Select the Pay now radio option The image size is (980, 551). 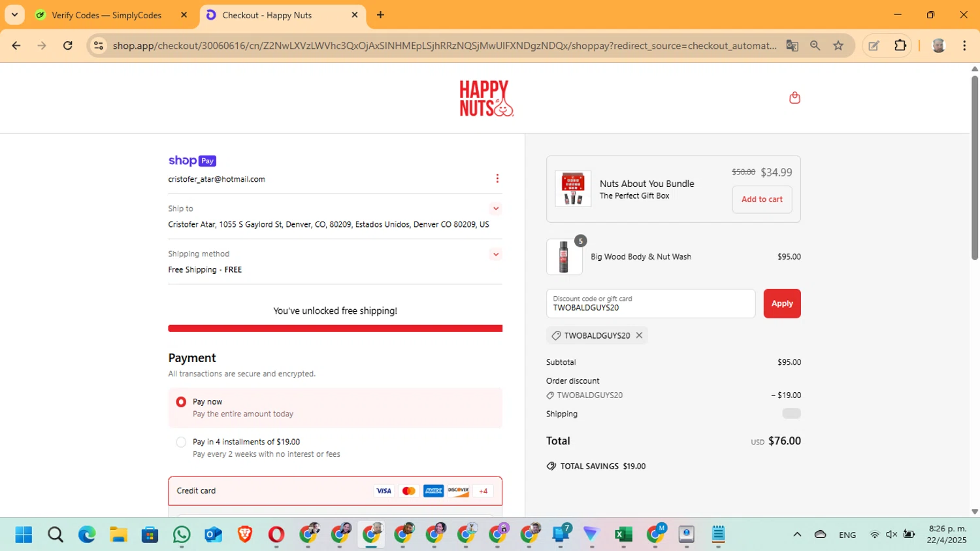pyautogui.click(x=181, y=402)
